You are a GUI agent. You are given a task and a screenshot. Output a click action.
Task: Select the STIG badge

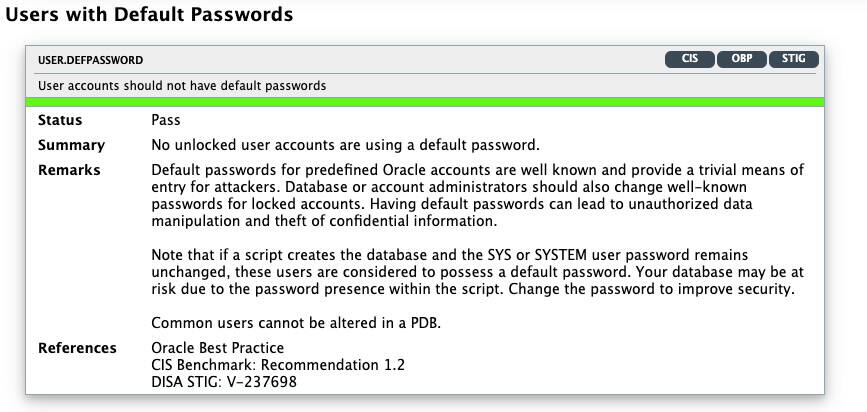point(794,59)
